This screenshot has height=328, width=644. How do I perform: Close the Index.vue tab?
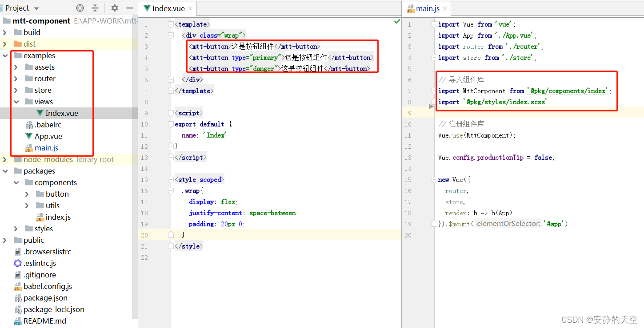coord(190,8)
